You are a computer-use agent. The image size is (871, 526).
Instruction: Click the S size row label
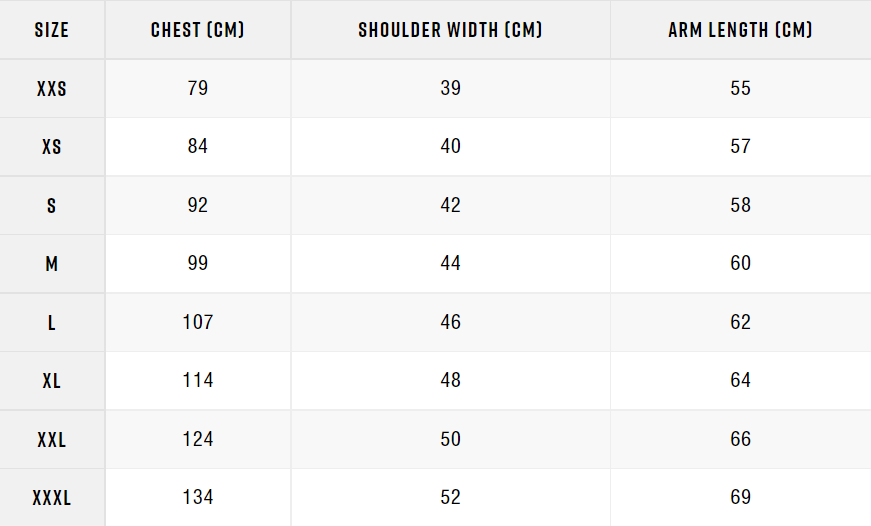tap(52, 206)
